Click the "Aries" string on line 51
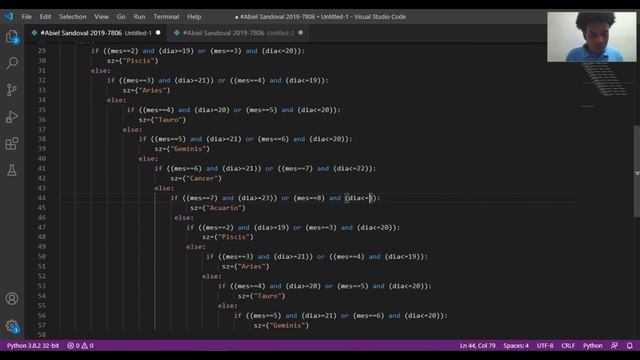The height and width of the screenshot is (360, 640). coord(252,267)
